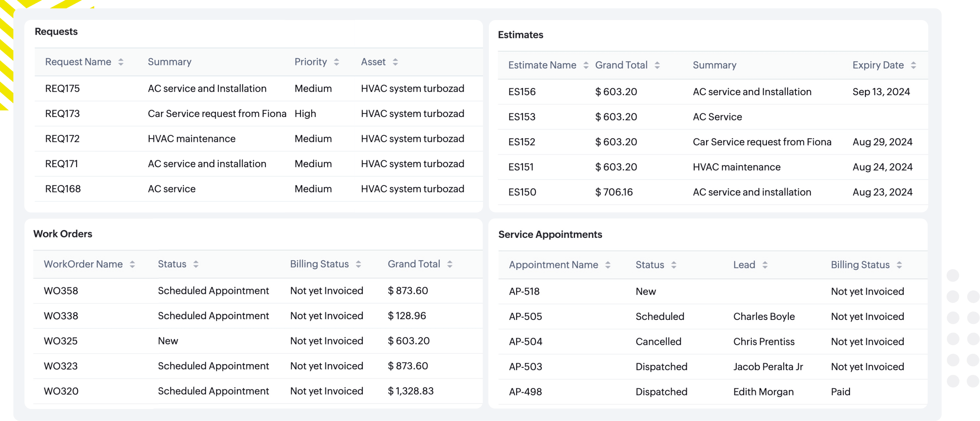Open estimate ES156
The width and height of the screenshot is (980, 421).
tap(522, 92)
